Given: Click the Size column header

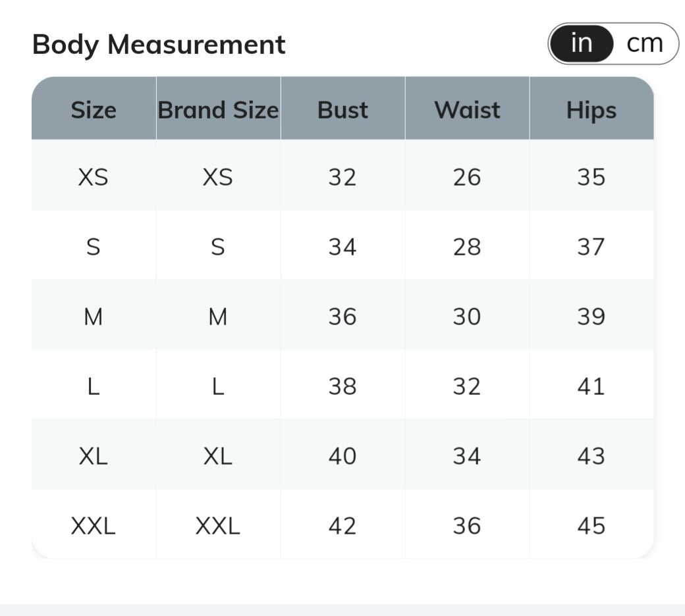Looking at the screenshot, I should coord(94,109).
